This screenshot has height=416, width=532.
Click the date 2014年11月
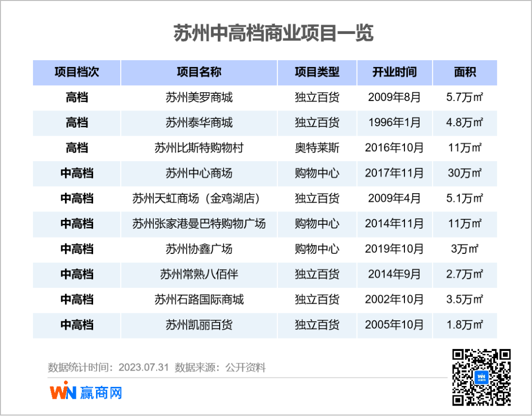[x=394, y=224]
